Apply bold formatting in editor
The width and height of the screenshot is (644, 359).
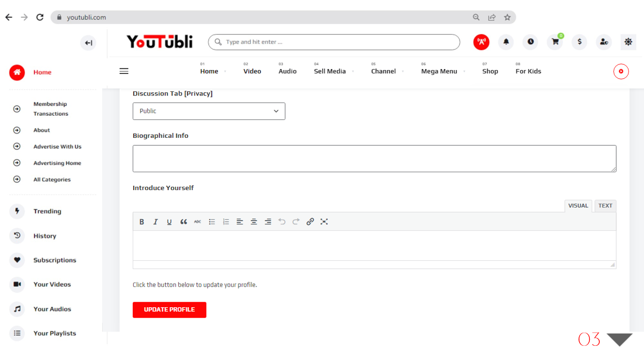click(x=142, y=222)
